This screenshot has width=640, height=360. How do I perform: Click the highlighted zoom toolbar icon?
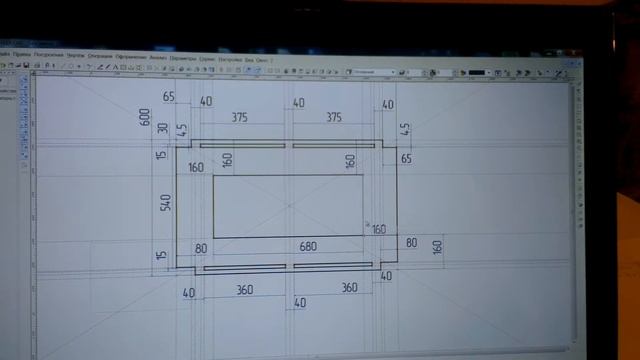(x=249, y=70)
